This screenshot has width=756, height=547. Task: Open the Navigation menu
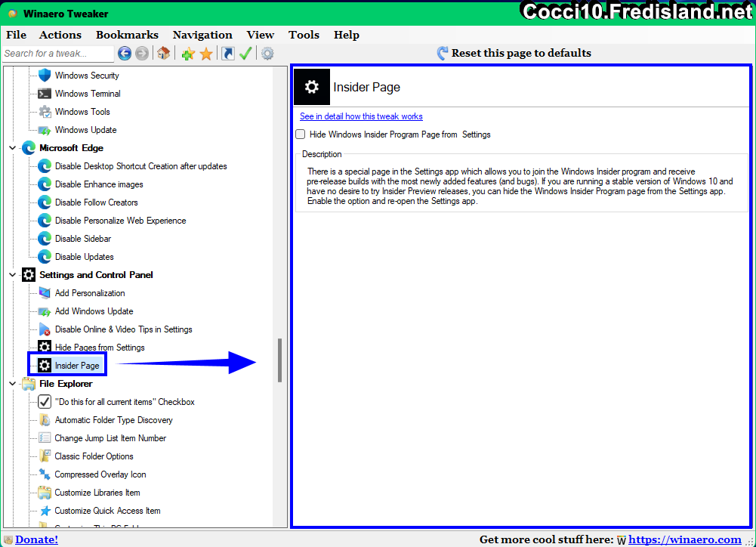click(x=202, y=35)
